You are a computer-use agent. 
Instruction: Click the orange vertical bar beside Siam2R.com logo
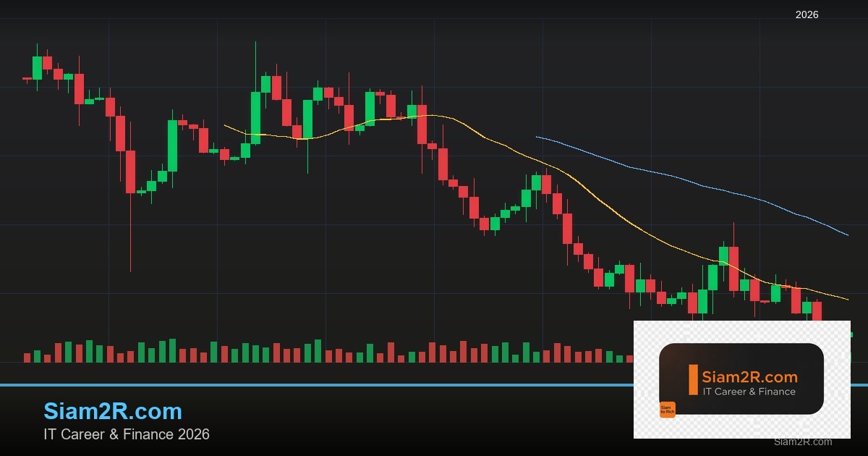click(x=693, y=379)
